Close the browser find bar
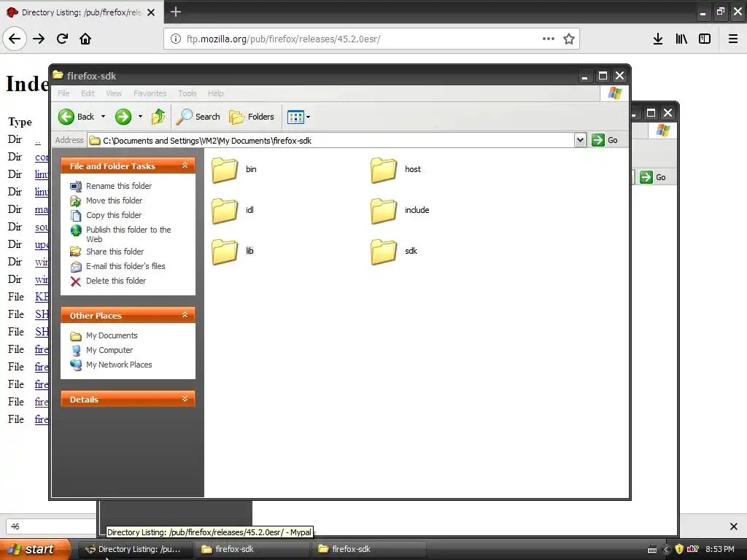The image size is (747, 560). click(x=734, y=526)
